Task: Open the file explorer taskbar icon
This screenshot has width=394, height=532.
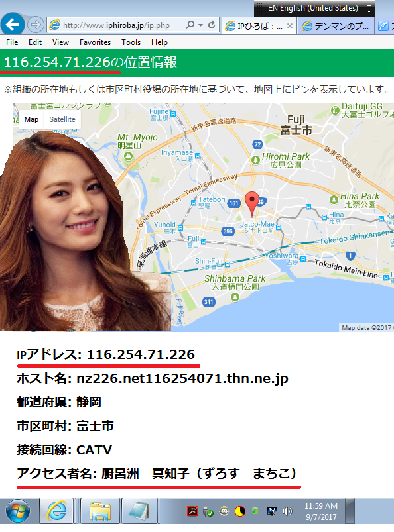Action: (100, 511)
